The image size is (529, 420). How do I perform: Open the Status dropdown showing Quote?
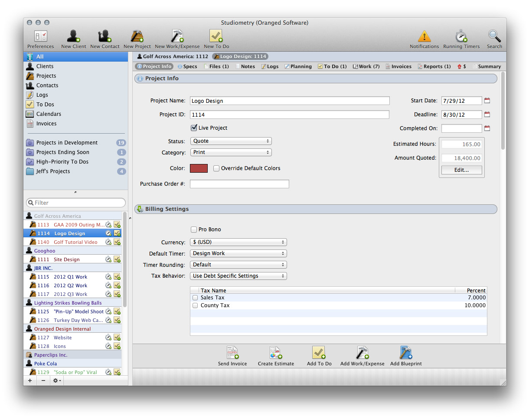pos(231,141)
